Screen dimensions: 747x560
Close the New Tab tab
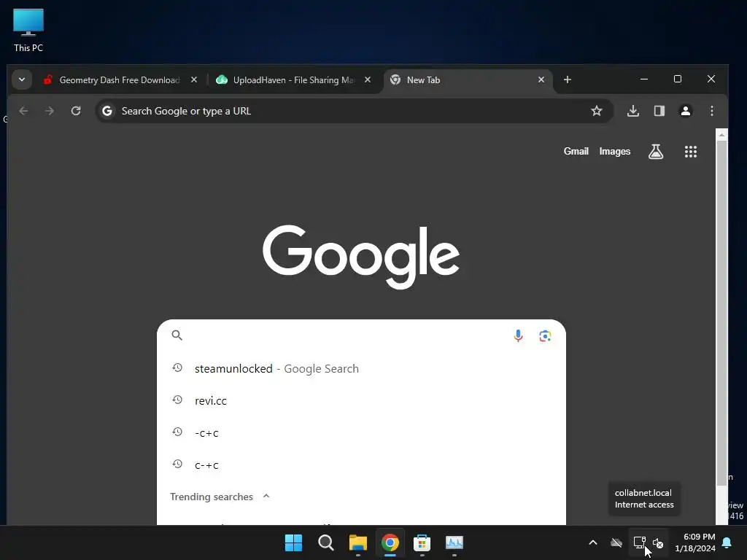541,80
